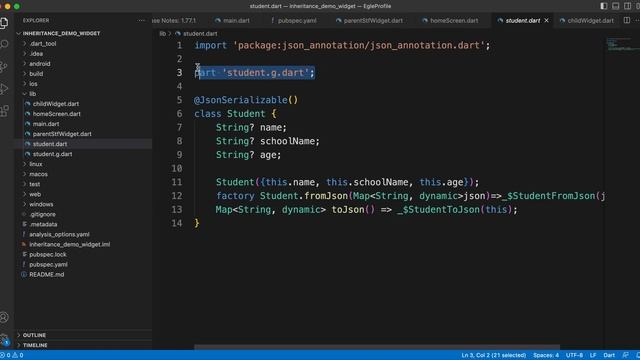Screen dimensions: 640x360
Task: Open parentStfWidget.dart in the explorer
Action: click(x=62, y=134)
